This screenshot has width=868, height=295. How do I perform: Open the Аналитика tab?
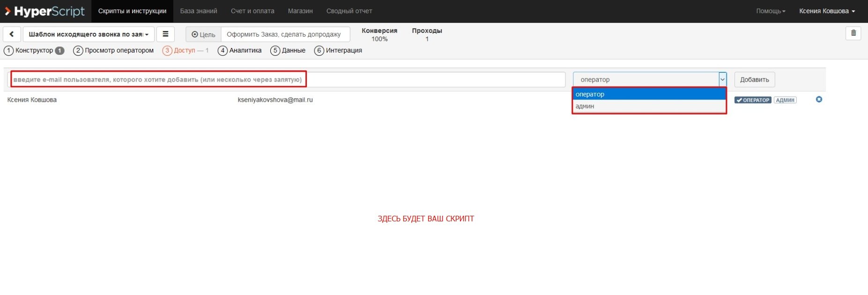tap(240, 50)
